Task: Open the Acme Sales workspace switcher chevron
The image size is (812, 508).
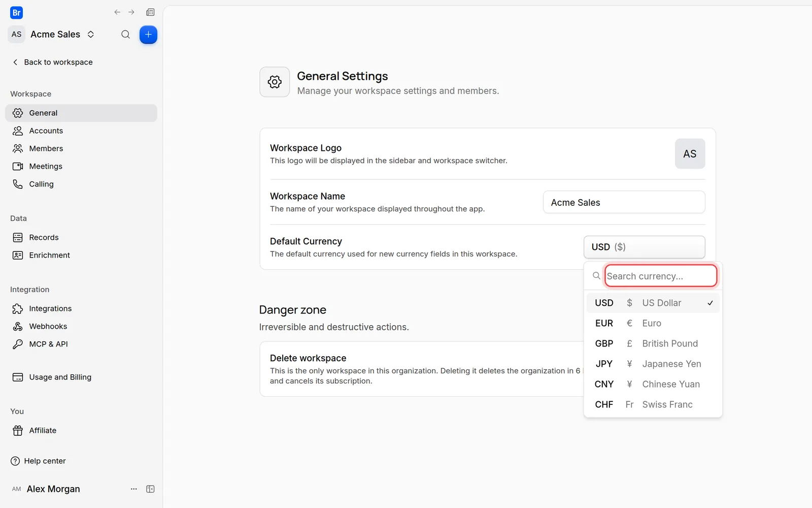Action: (x=91, y=35)
